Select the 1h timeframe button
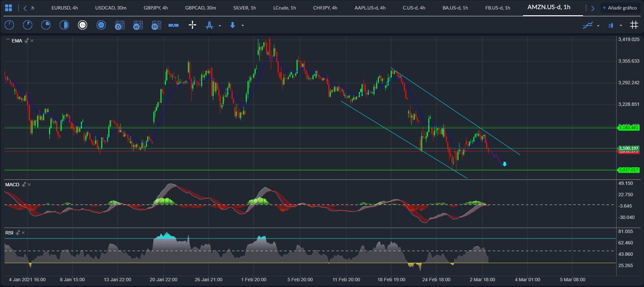Screen dimensions: 644x287 [82, 25]
